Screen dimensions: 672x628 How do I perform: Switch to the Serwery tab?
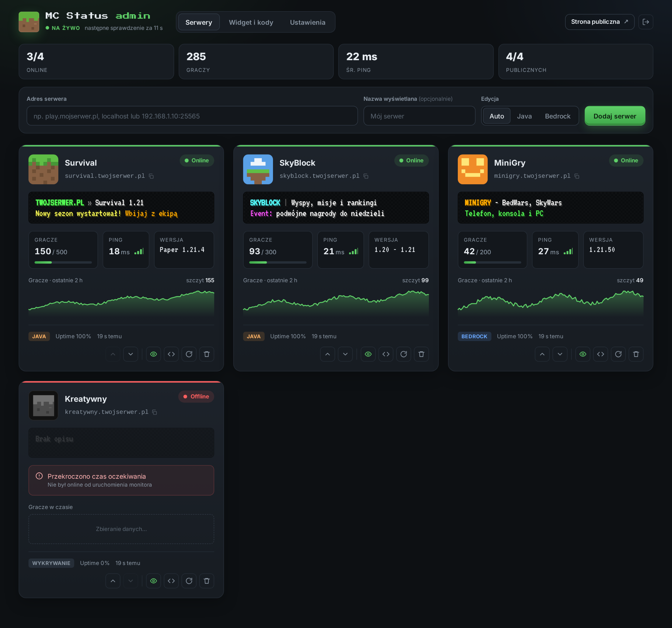tap(199, 22)
